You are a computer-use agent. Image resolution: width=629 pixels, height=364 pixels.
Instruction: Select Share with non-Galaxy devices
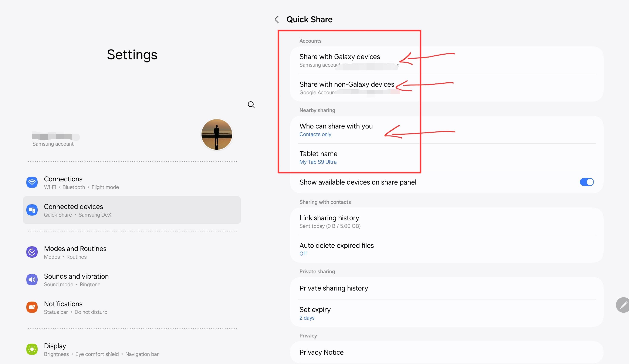[x=346, y=88]
